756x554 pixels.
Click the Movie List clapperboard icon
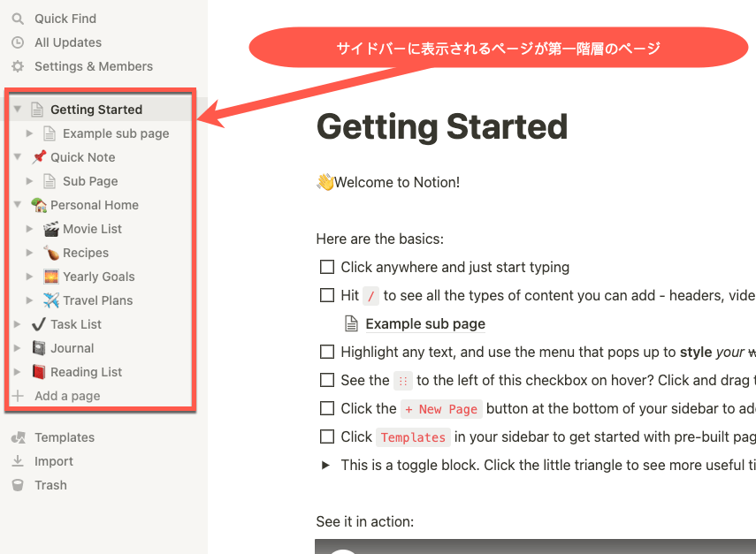click(x=51, y=229)
